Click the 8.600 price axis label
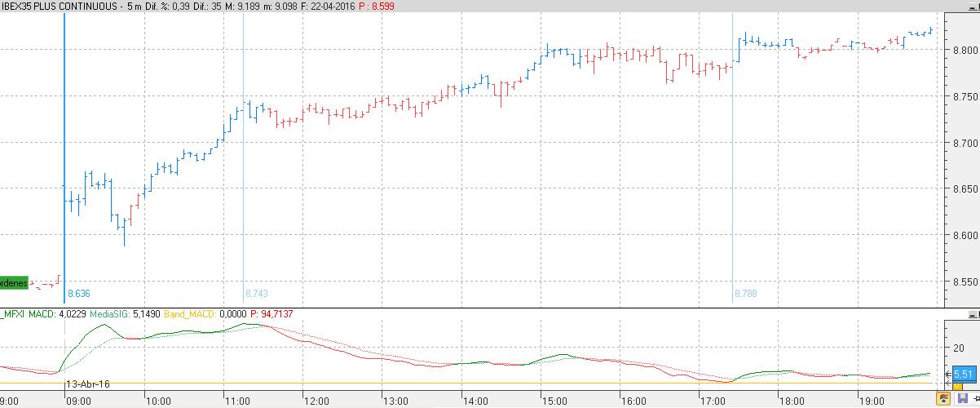The width and height of the screenshot is (980, 408). (x=965, y=237)
